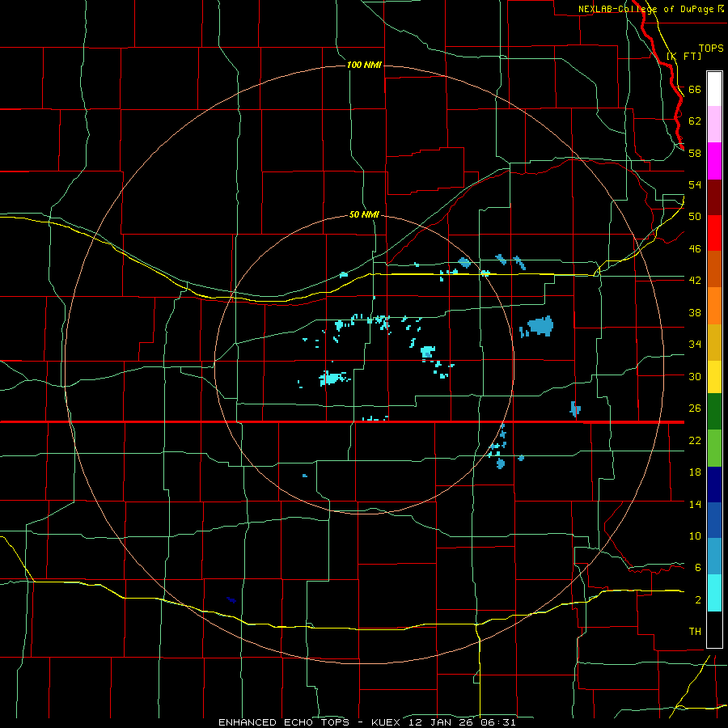Click the "22" legend value

pyautogui.click(x=695, y=440)
